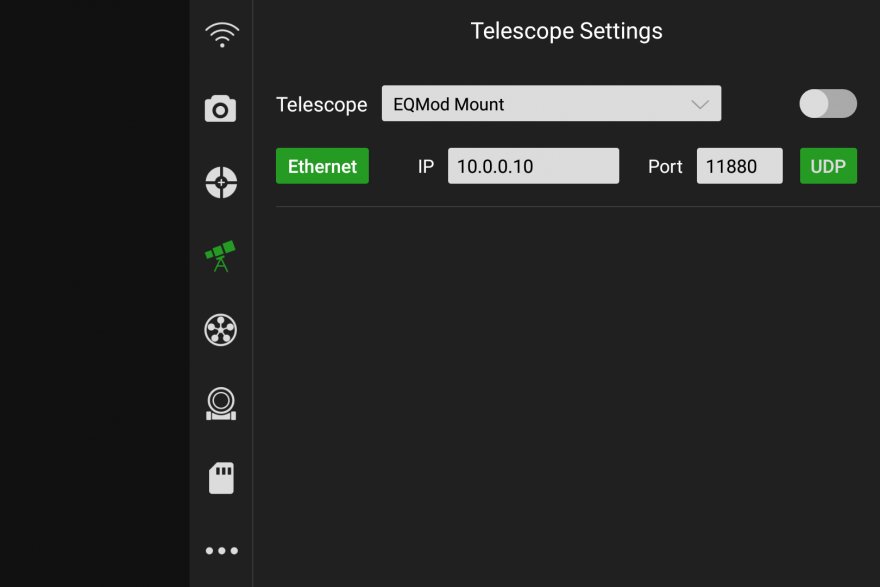880x587 pixels.
Task: Click the green telescope mount icon
Action: pyautogui.click(x=220, y=256)
